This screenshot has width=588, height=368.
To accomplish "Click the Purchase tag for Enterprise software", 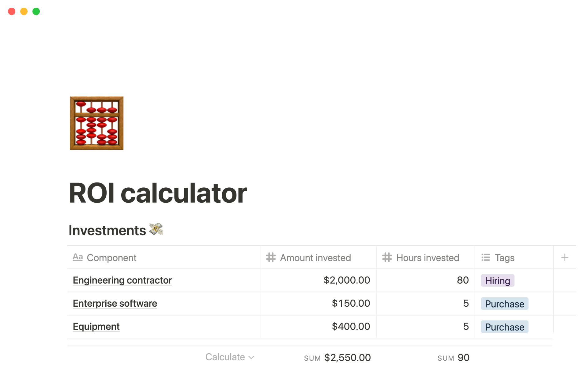I will 504,304.
